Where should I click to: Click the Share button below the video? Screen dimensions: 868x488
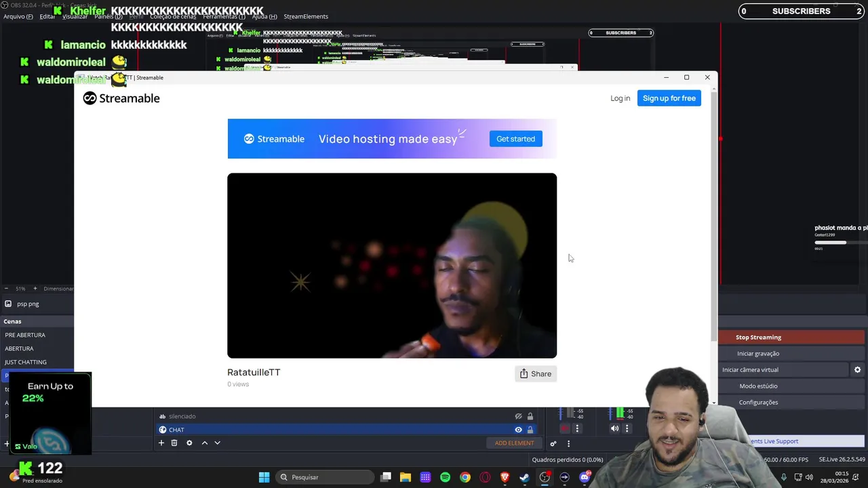tap(536, 373)
